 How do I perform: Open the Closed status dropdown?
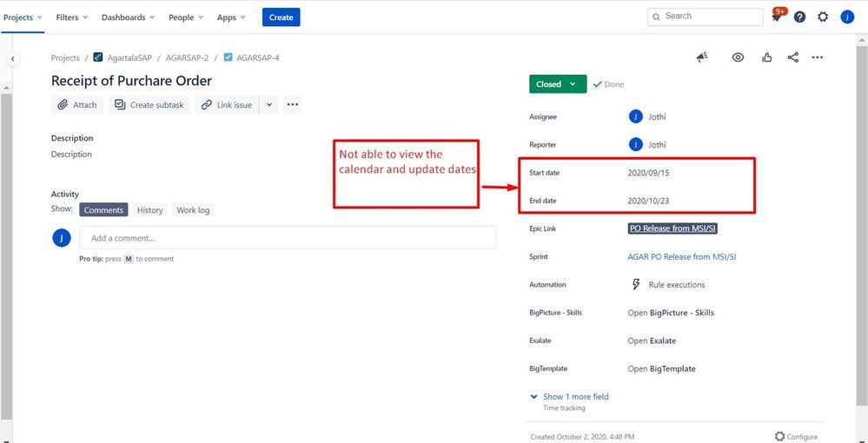tap(557, 84)
